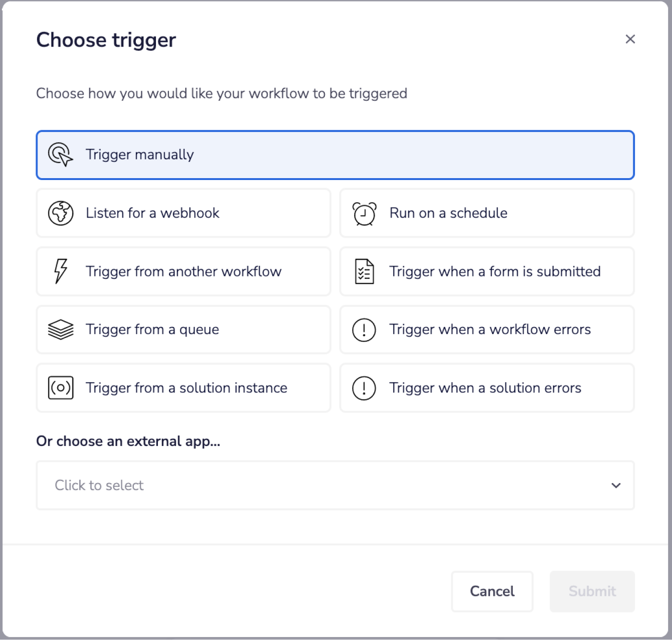Click the lightning bolt workflow icon

(x=60, y=271)
